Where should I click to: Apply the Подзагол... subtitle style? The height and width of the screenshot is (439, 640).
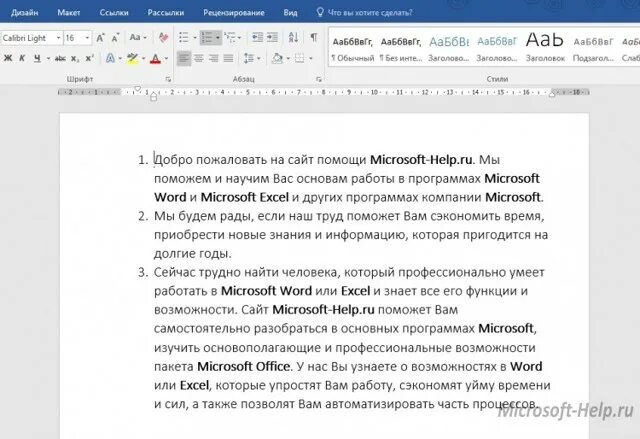(x=593, y=49)
